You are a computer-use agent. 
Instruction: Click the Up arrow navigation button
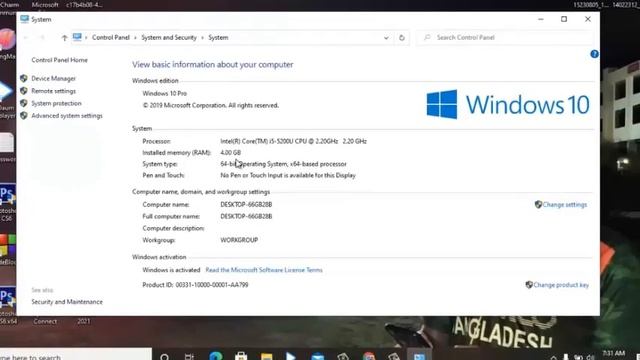coord(64,38)
